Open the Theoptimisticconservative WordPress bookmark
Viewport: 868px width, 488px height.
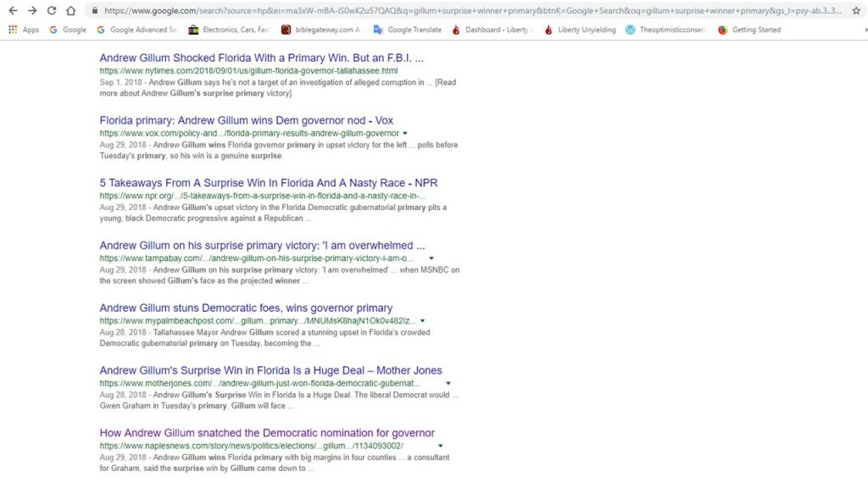(x=665, y=30)
